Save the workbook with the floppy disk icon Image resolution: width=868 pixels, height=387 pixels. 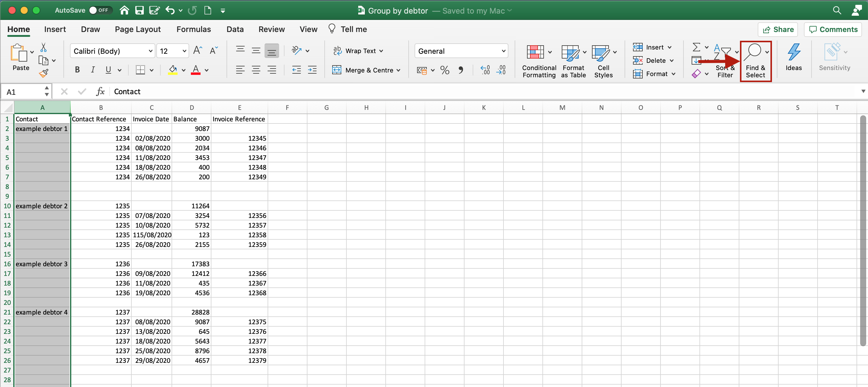point(139,11)
